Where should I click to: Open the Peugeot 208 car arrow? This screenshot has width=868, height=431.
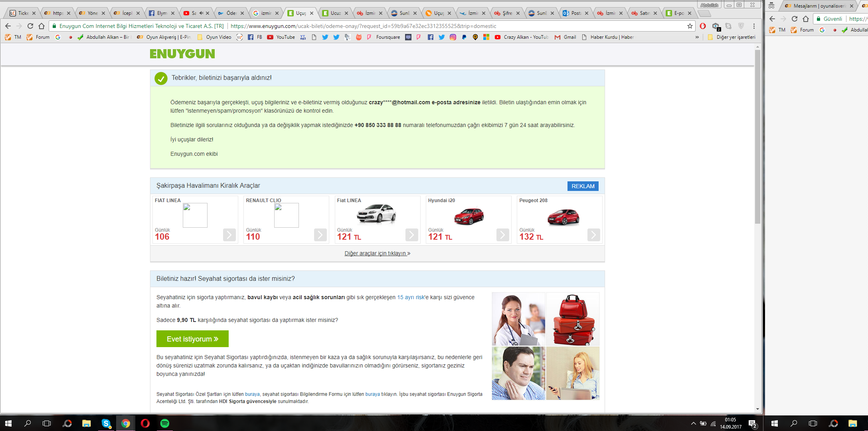[593, 235]
